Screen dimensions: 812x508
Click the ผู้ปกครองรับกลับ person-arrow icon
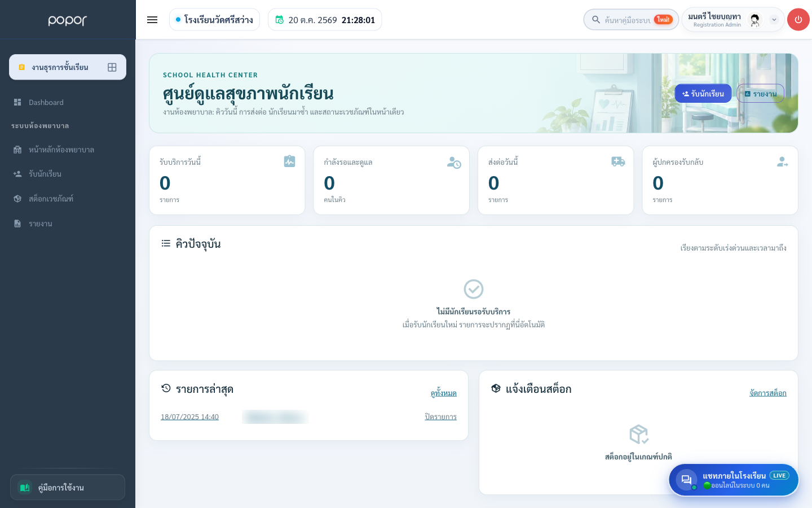(x=782, y=162)
